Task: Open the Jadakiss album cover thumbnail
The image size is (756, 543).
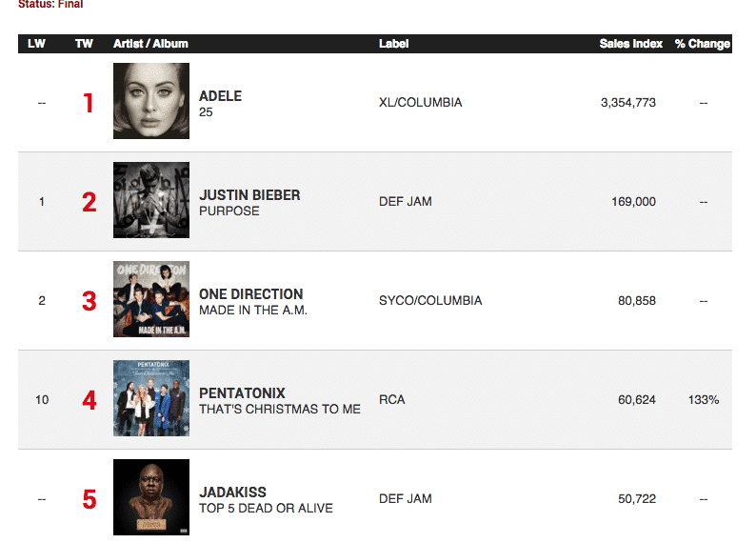Action: click(150, 497)
